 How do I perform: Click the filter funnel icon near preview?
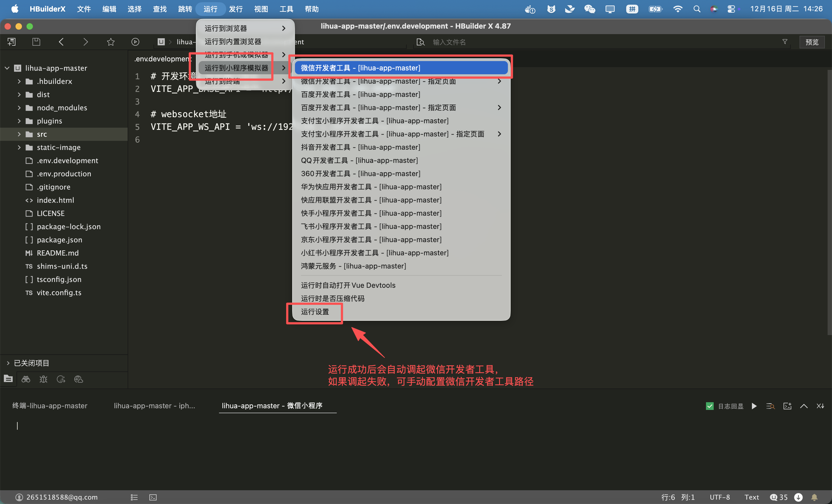(785, 42)
